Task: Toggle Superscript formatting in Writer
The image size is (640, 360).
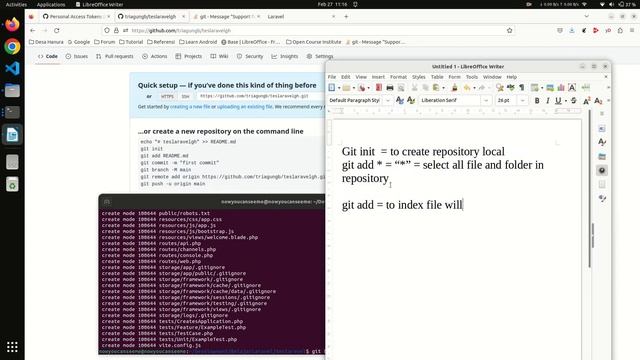Action: pos(587,100)
